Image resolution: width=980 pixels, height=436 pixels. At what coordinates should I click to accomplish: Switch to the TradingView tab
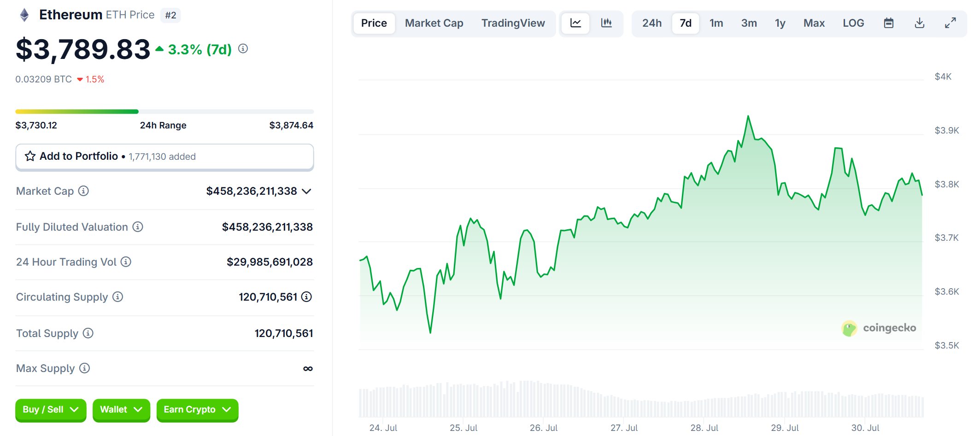pos(513,23)
